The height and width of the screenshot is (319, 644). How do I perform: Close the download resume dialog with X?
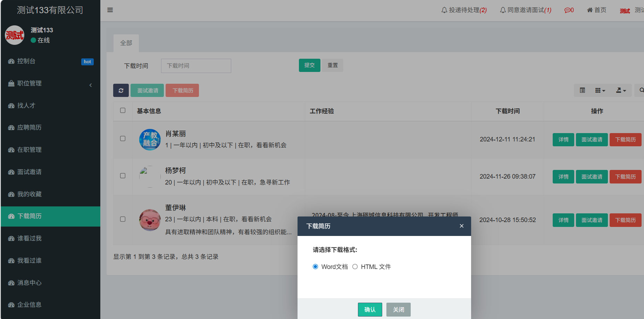[x=461, y=226]
